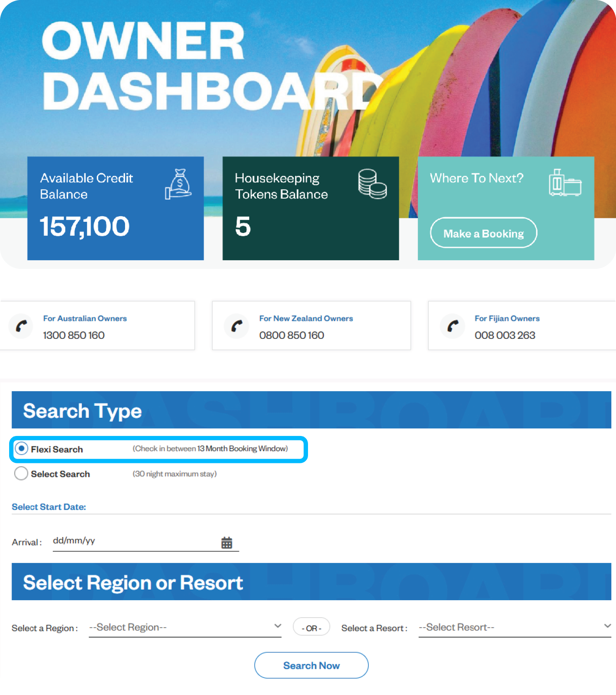Click the Search Now button
This screenshot has height=695, width=616.
311,665
